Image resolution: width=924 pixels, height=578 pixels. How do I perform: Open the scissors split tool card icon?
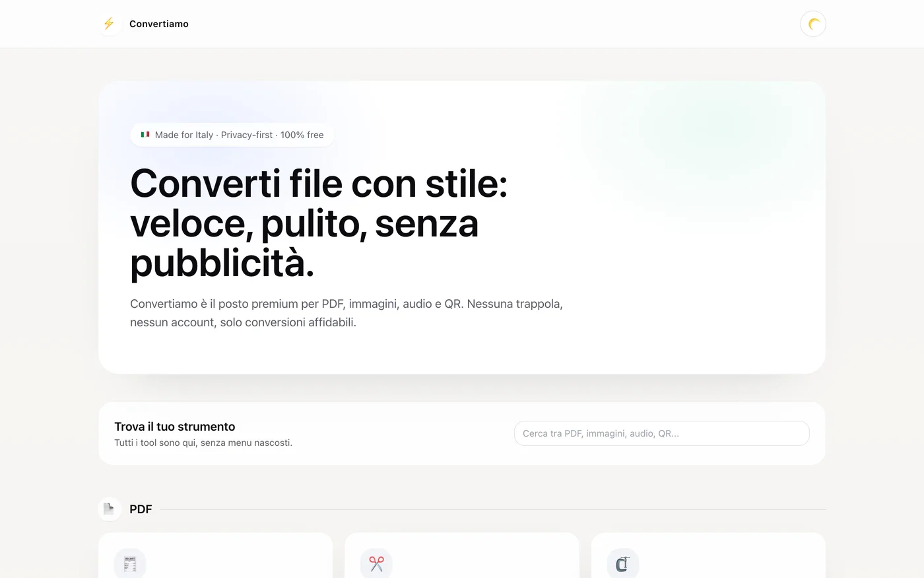[x=376, y=563]
